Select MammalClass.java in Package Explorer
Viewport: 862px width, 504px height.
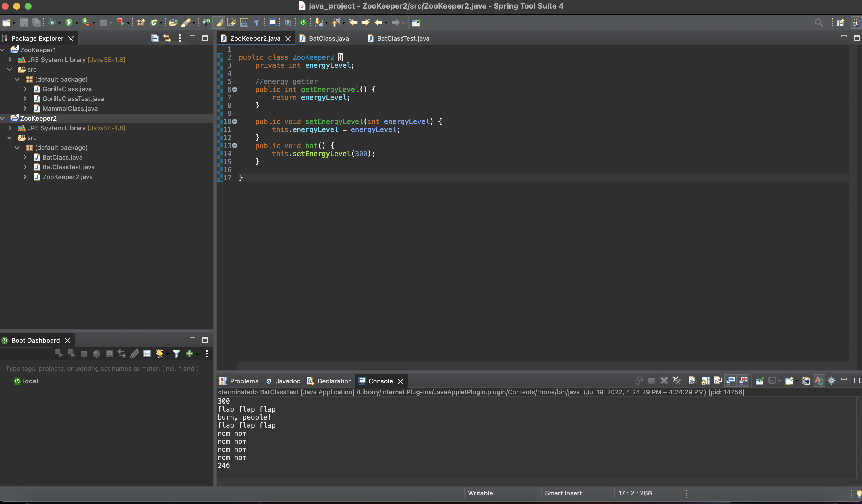(70, 108)
